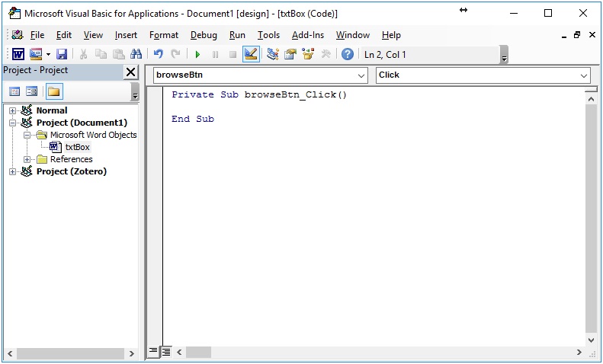The width and height of the screenshot is (603, 364).
Task: Open Find with the binoculars icon
Action: point(136,54)
